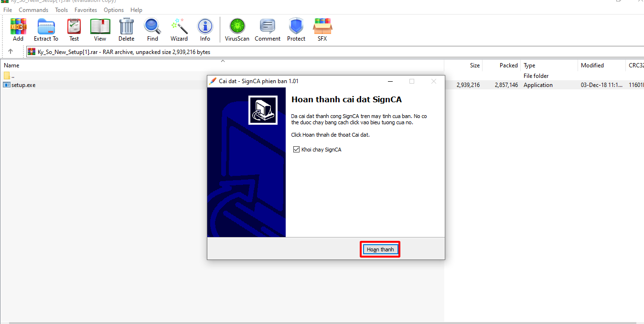Open the parent folder ".." entry

point(12,76)
